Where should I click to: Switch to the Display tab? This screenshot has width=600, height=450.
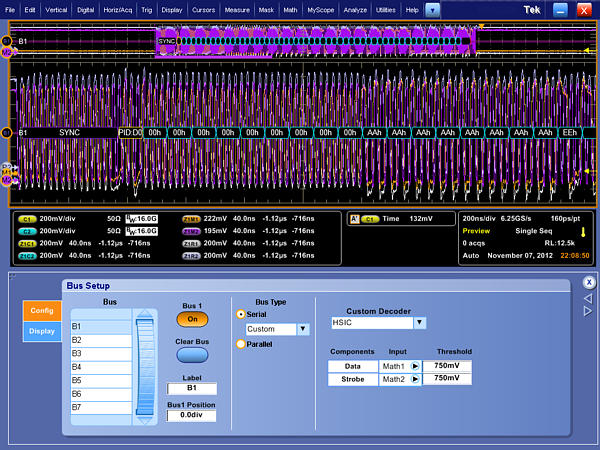(x=41, y=332)
